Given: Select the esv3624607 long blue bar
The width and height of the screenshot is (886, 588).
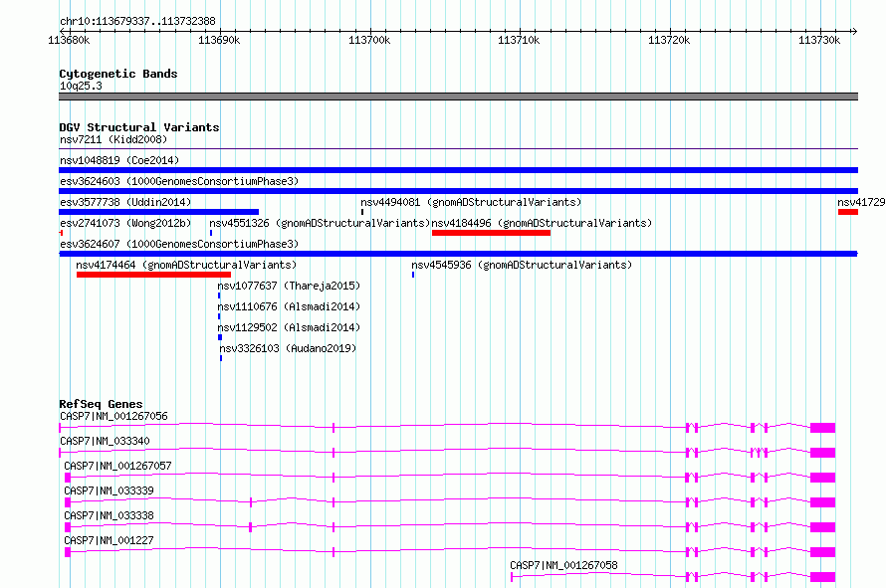Looking at the screenshot, I should [458, 254].
